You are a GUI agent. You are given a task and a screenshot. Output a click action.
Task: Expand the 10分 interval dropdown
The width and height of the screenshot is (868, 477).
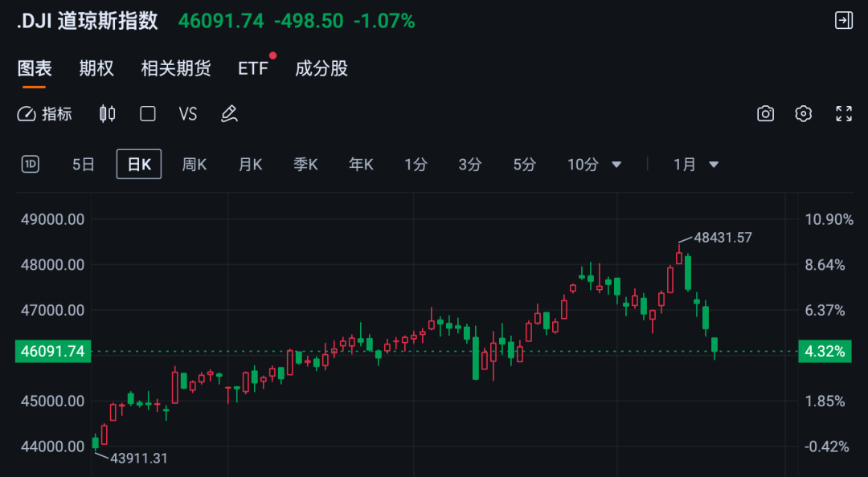pyautogui.click(x=595, y=165)
